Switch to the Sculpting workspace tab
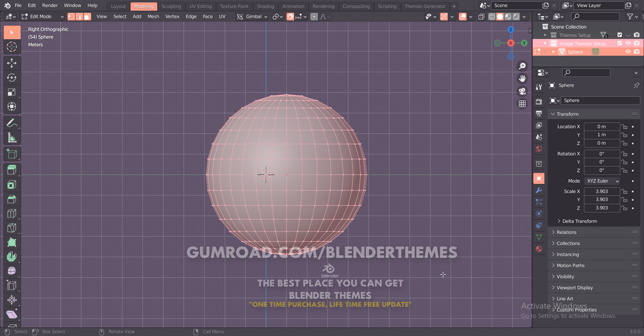Screen dimensions: 644x336 (x=171, y=6)
